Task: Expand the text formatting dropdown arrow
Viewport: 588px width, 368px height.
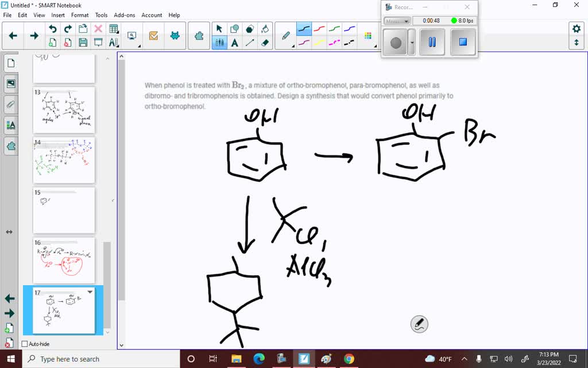Action: pos(118,45)
